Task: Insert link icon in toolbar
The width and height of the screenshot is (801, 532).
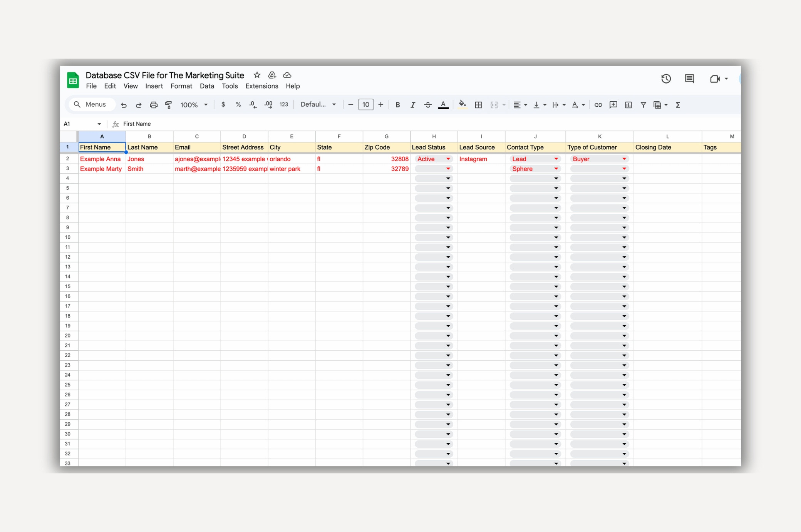Action: 598,105
